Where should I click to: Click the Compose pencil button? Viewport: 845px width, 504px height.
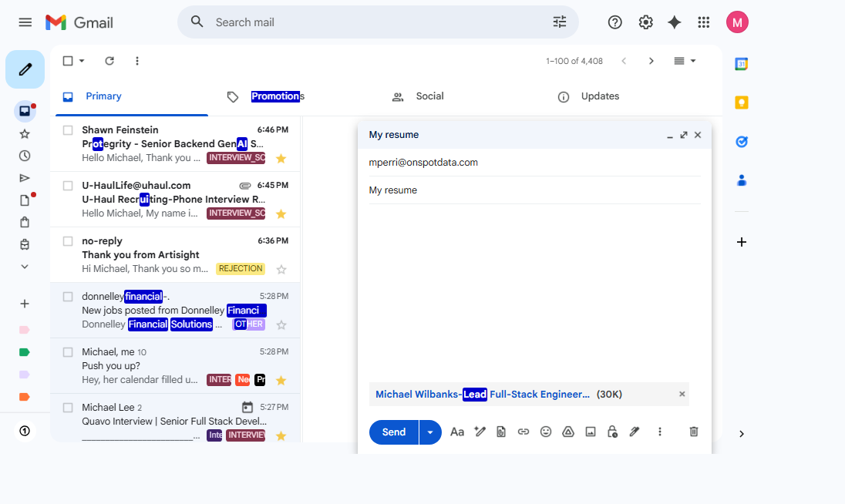click(x=25, y=69)
